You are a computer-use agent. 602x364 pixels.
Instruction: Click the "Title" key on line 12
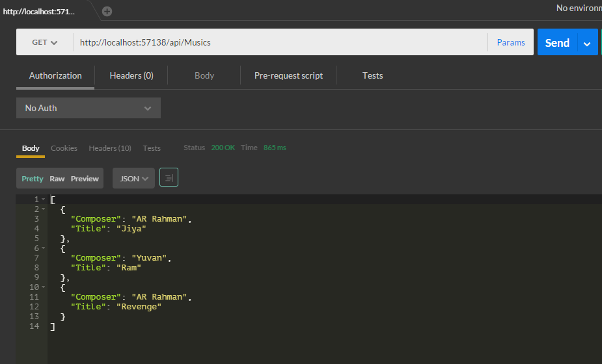pos(88,307)
